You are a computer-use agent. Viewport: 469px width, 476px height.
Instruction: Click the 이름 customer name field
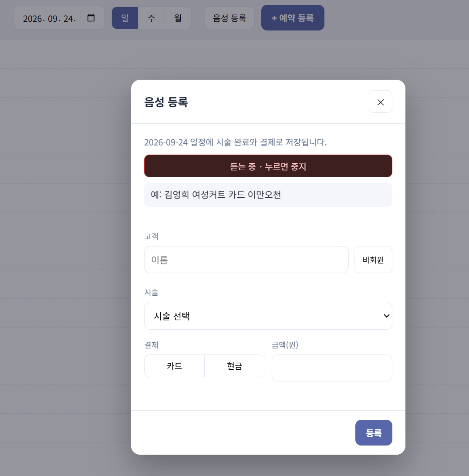click(x=246, y=260)
